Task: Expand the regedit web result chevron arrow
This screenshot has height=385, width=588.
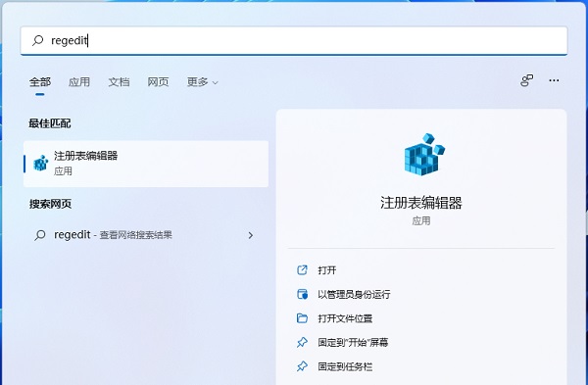Action: [251, 235]
